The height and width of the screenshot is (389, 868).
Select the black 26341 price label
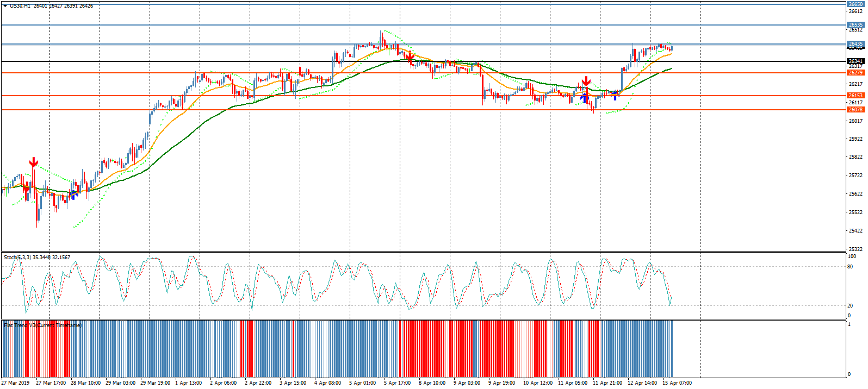pyautogui.click(x=855, y=61)
